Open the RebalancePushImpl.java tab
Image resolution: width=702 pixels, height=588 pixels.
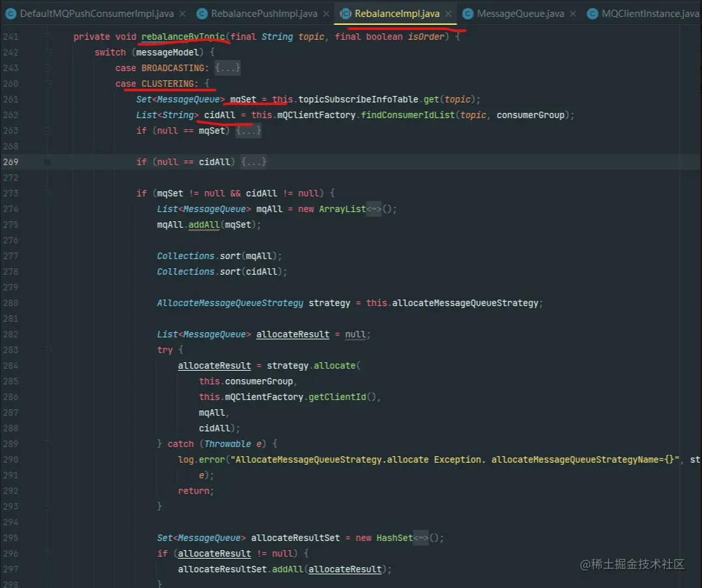[264, 14]
